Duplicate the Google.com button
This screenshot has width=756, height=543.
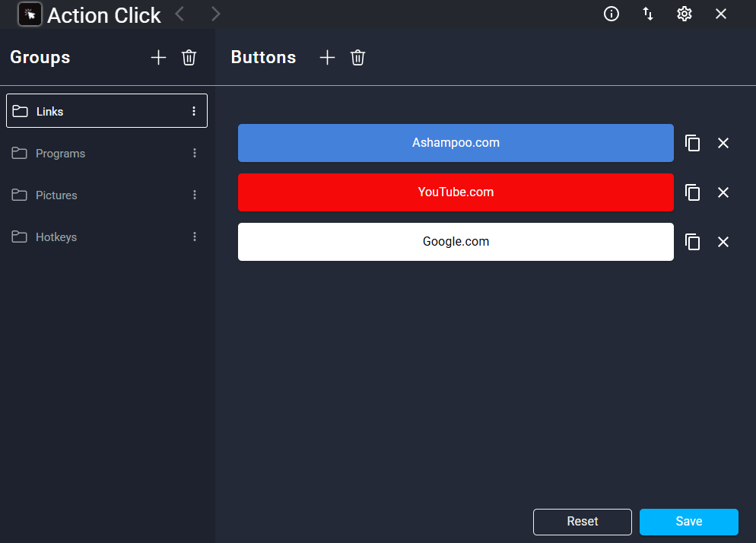[692, 242]
